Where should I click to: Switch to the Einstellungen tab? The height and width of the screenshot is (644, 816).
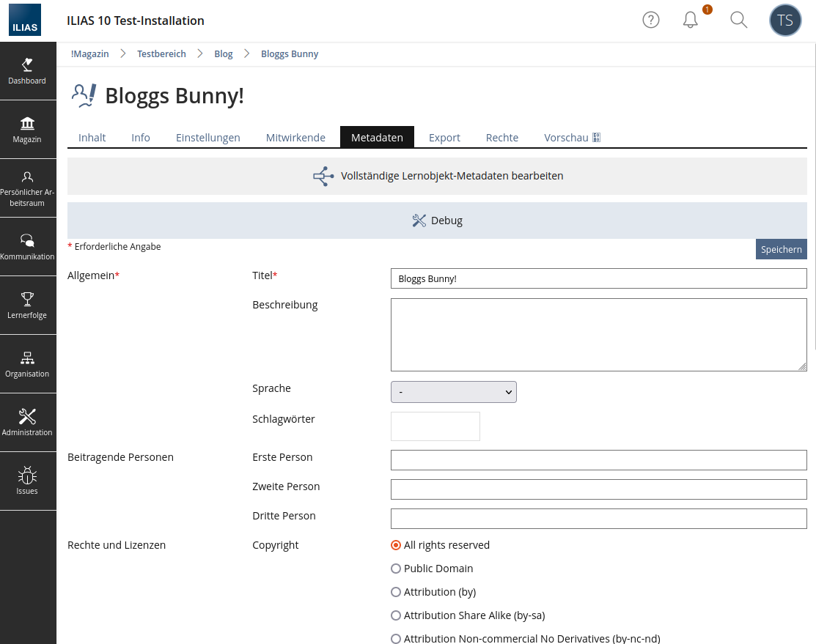207,138
